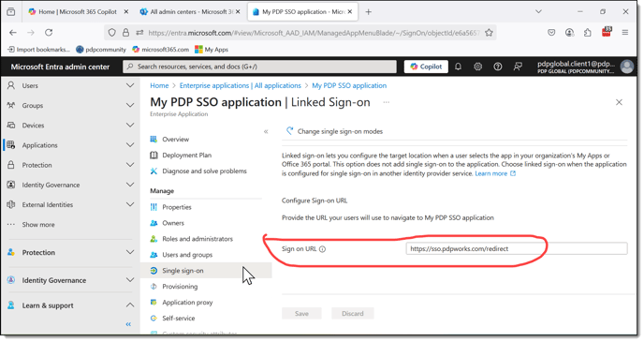Open Pocket save icon in toolbar

click(551, 33)
